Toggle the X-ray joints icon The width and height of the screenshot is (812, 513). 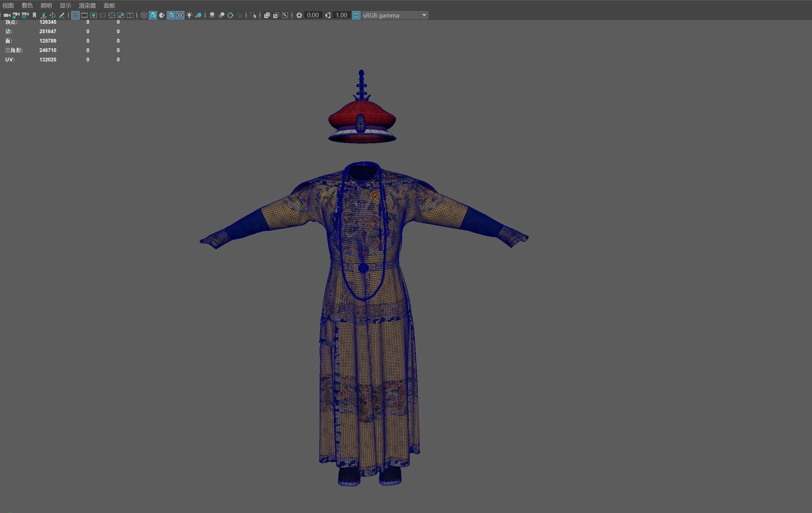click(285, 15)
